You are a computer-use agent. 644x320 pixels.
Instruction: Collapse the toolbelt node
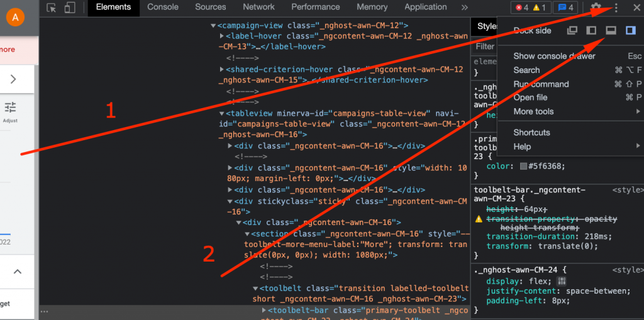pyautogui.click(x=255, y=289)
